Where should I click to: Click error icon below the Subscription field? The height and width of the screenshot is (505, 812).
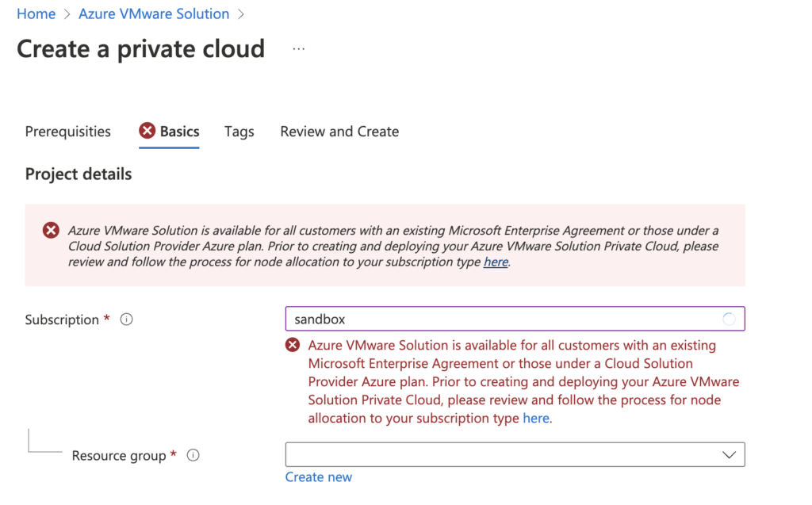click(x=293, y=345)
